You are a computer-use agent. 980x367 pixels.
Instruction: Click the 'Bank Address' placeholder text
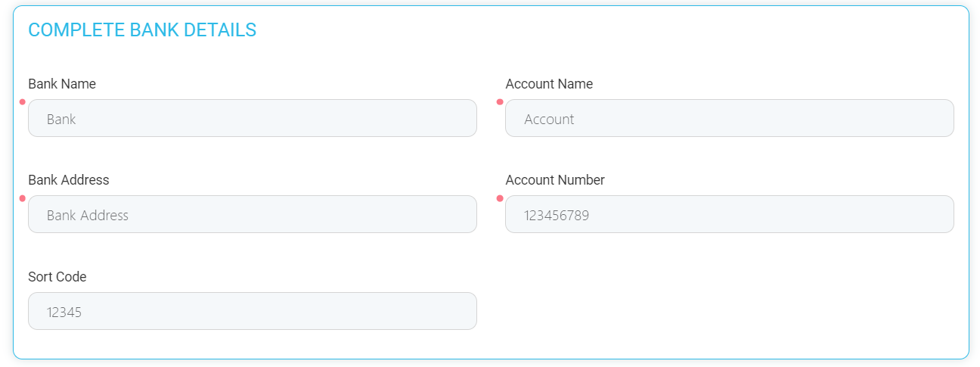click(88, 216)
